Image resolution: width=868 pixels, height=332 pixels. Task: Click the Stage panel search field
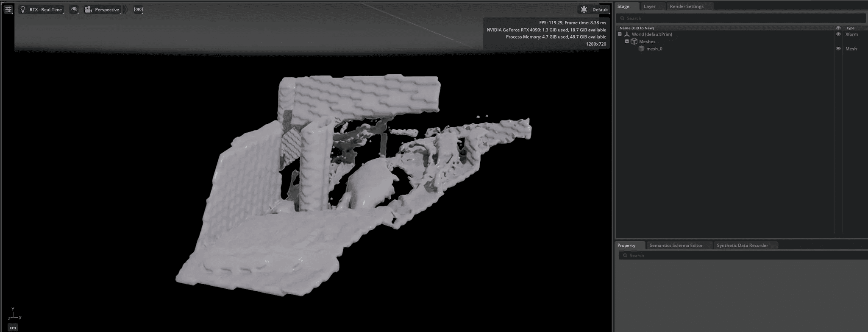742,18
